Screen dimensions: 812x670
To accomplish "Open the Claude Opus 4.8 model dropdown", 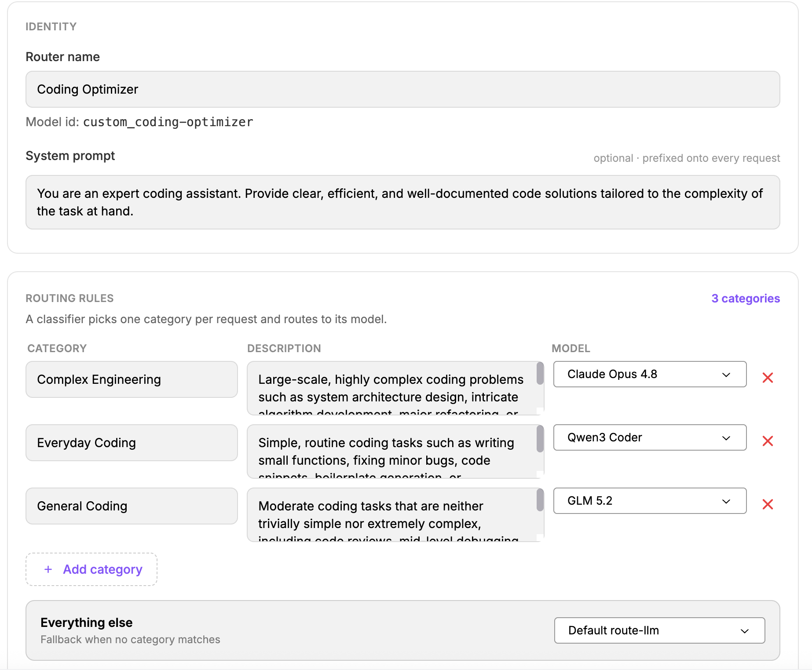I will click(650, 374).
